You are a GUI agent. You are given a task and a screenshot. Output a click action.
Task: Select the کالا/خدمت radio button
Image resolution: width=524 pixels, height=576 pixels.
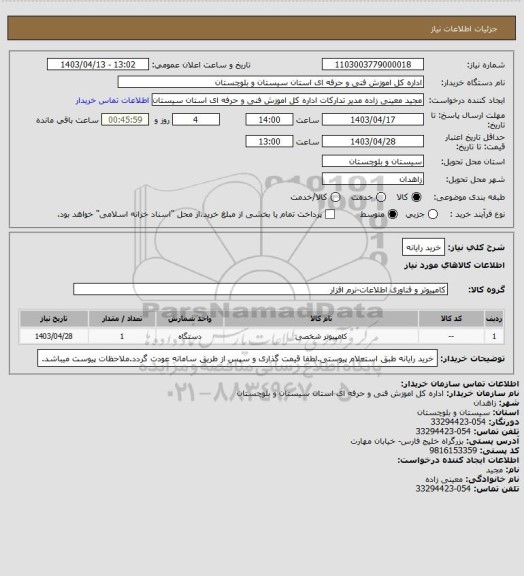point(335,197)
